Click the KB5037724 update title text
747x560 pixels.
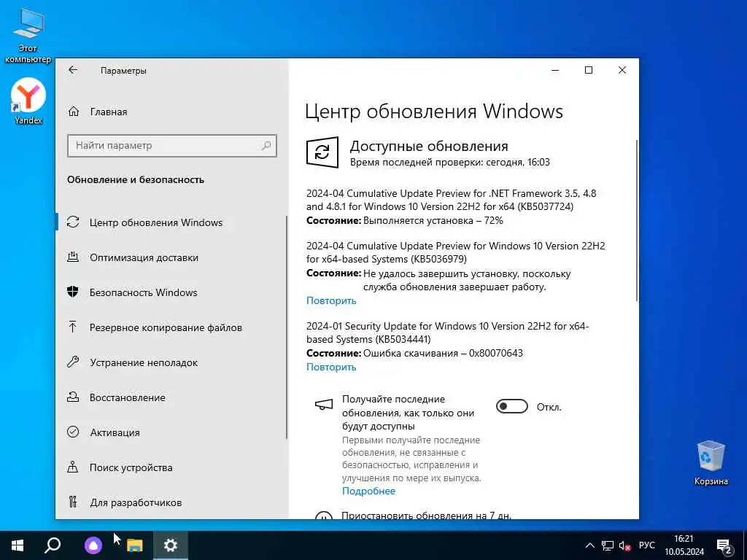click(451, 200)
